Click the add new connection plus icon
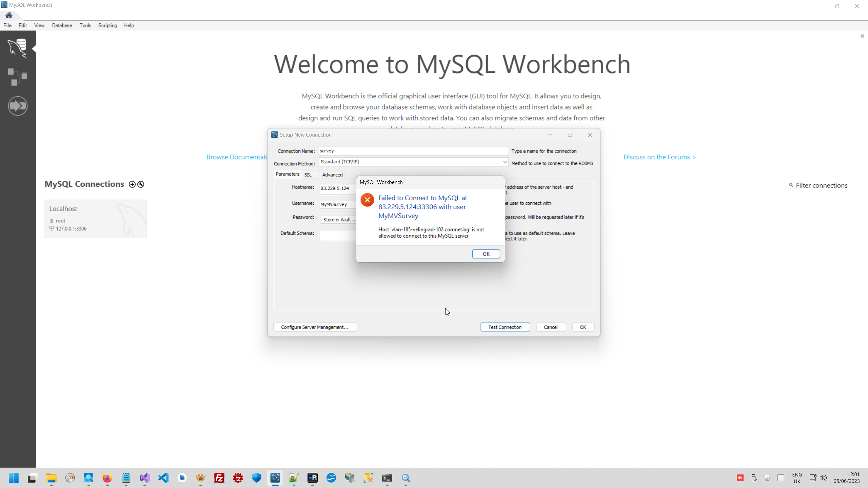868x488 pixels. tap(132, 184)
